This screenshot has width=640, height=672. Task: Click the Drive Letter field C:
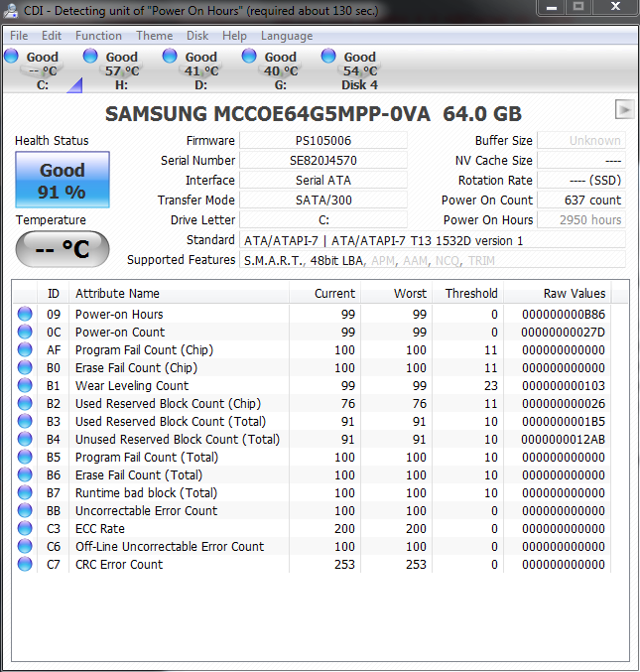pyautogui.click(x=323, y=219)
